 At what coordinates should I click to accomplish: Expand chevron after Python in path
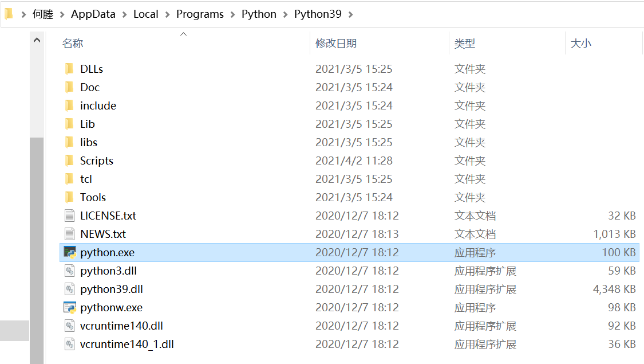[285, 14]
